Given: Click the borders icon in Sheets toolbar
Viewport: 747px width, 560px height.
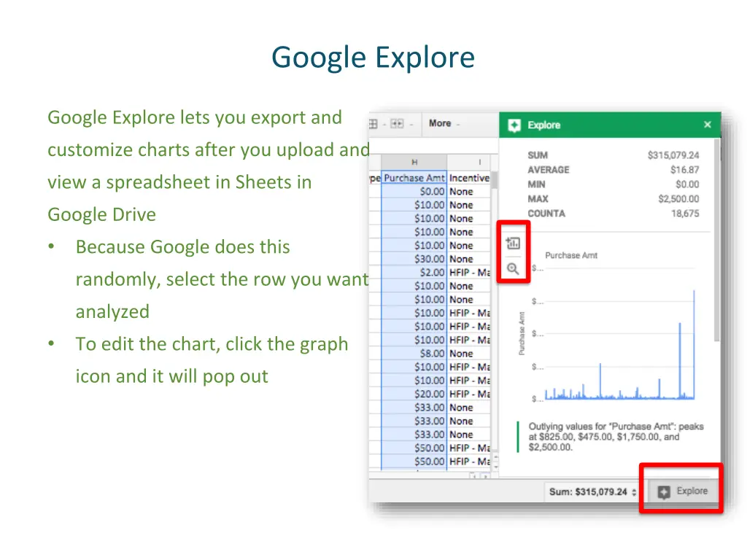Looking at the screenshot, I should pos(373,124).
